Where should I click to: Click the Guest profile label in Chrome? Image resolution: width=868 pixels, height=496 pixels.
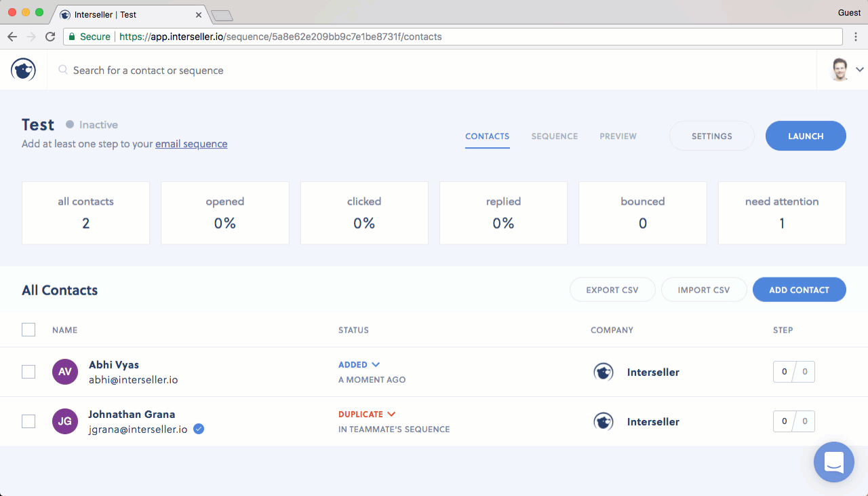(x=849, y=12)
